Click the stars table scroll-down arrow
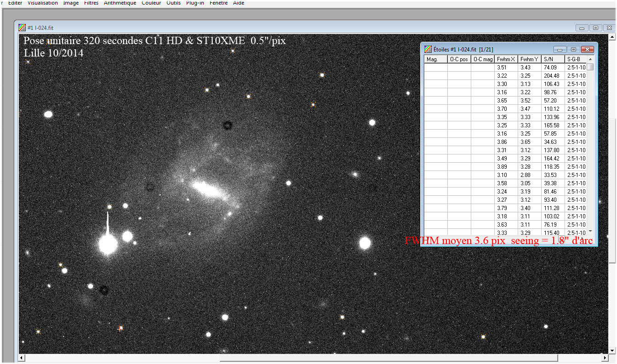617x364 pixels. pyautogui.click(x=591, y=231)
